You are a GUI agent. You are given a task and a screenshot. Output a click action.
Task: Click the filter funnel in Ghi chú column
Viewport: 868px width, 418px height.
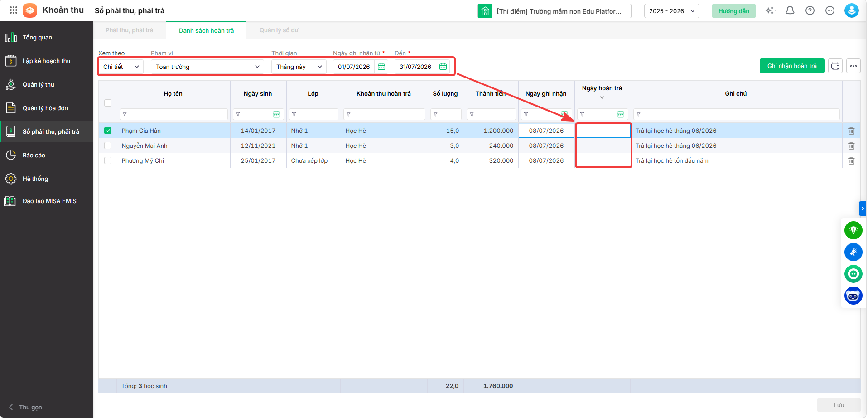638,114
